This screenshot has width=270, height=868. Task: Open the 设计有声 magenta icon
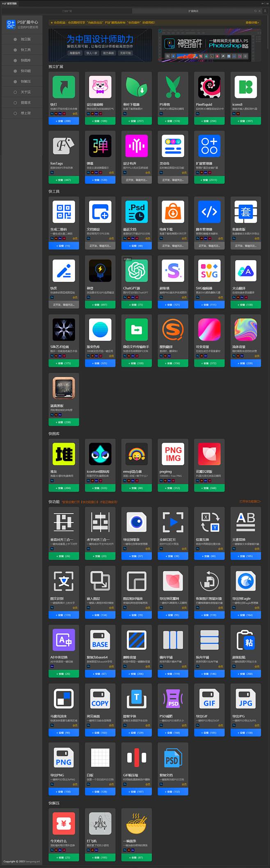(137, 146)
